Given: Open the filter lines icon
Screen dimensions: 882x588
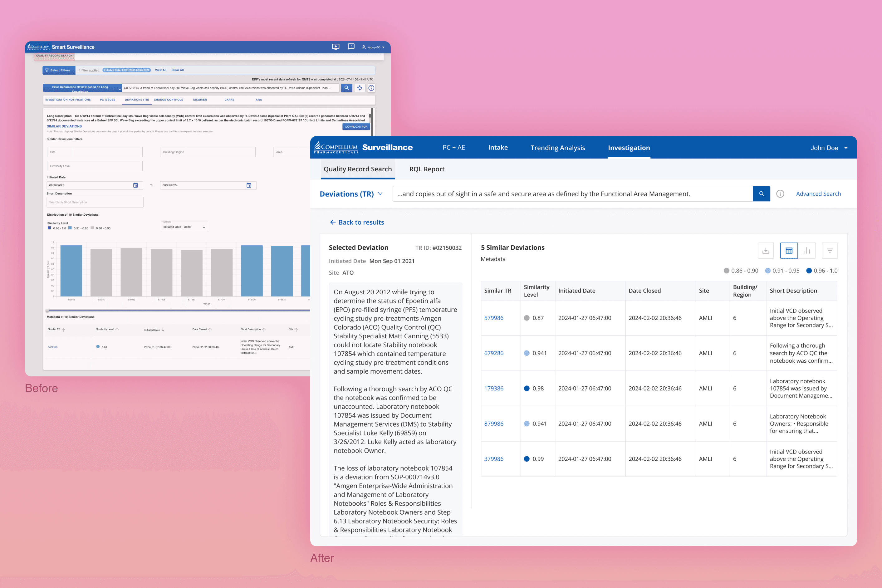Looking at the screenshot, I should point(830,251).
